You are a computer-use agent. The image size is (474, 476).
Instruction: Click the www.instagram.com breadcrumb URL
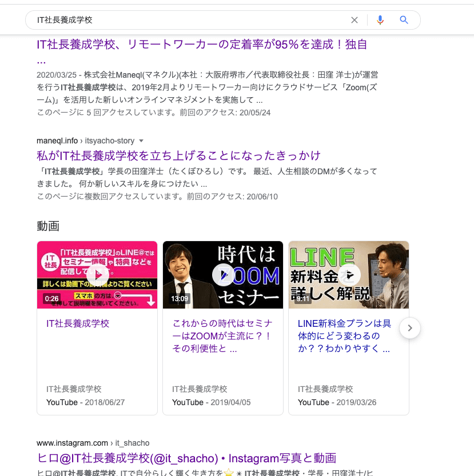[x=72, y=443]
